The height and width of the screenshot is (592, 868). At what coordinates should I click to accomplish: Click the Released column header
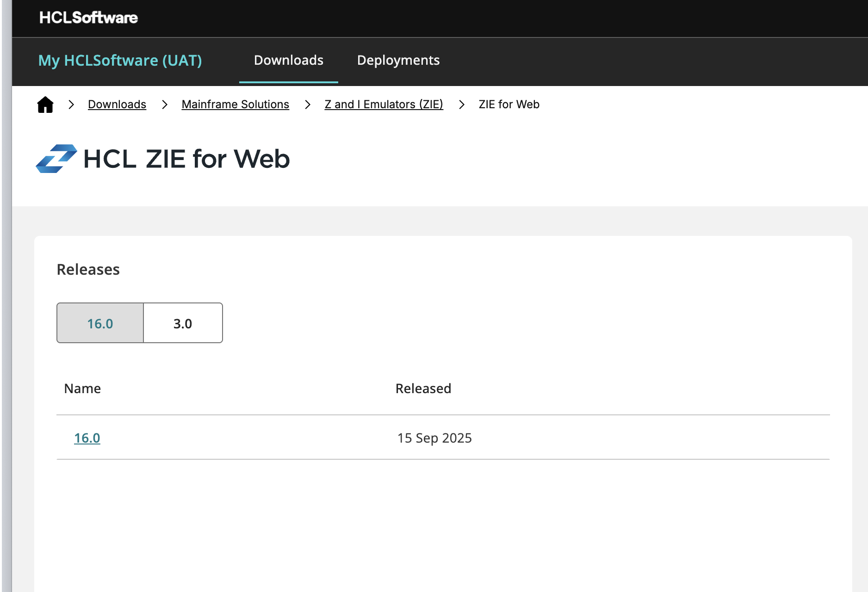pos(423,388)
